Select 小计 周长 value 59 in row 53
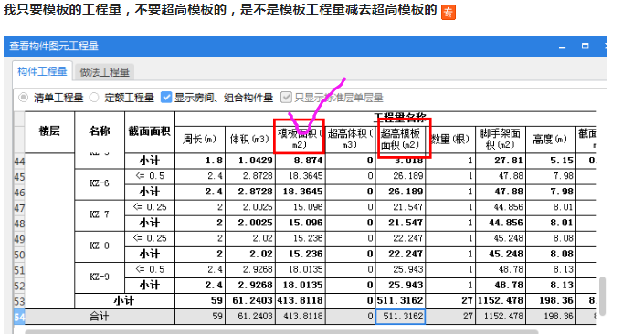Screen dimensions: 644x334 (x=200, y=301)
